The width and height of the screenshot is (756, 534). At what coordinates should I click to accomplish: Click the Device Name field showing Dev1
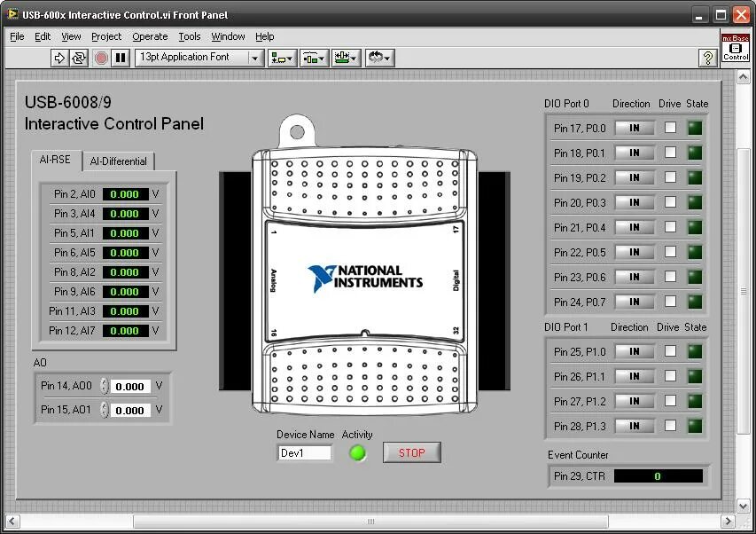point(304,453)
